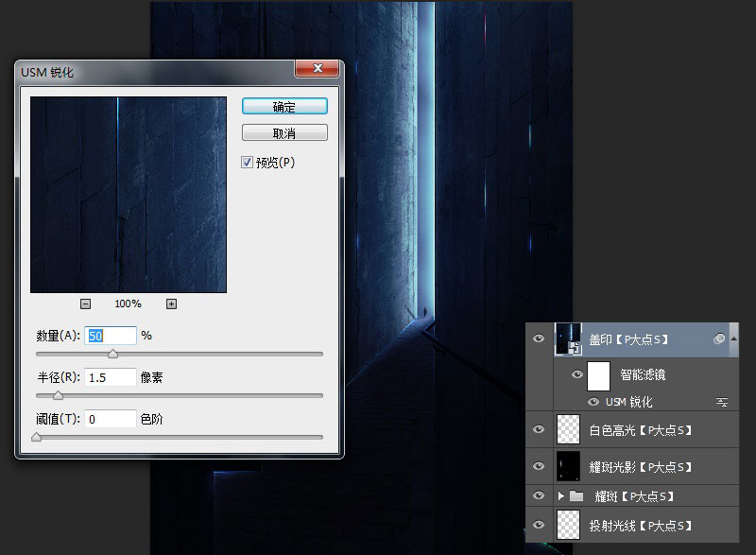Click the 耀斑 group folder icon
756x555 pixels.
576,495
